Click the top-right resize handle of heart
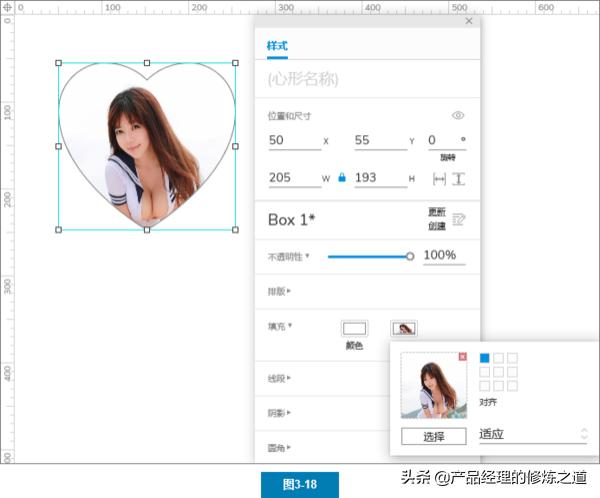 tap(235, 63)
